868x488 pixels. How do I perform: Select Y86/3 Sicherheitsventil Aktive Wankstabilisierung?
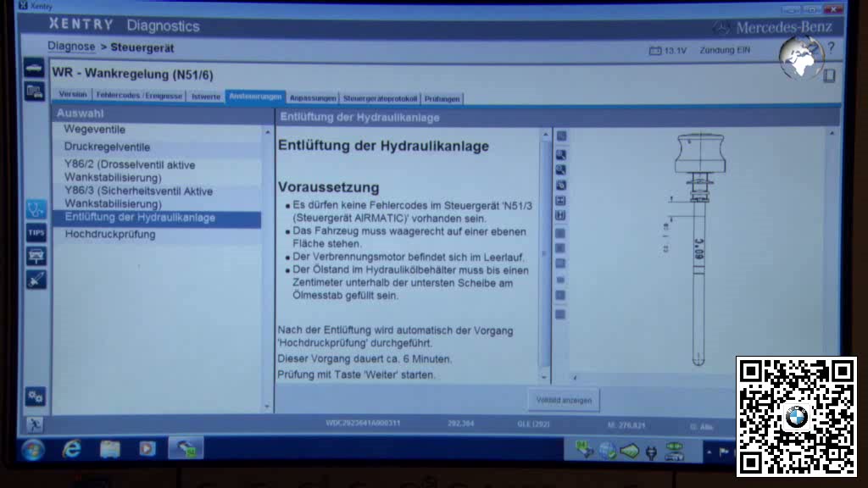pos(157,197)
